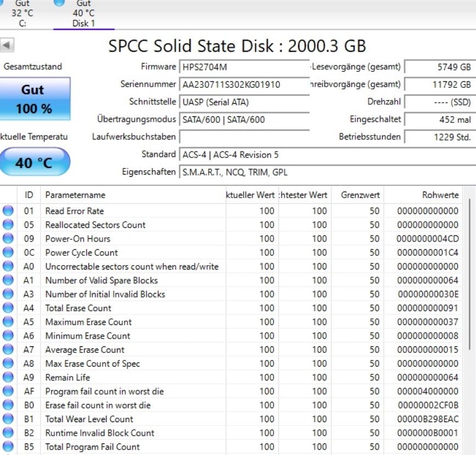Click the Betriebsstunden value 1229 Std.
Viewport: 476px width, 455px height.
point(440,137)
